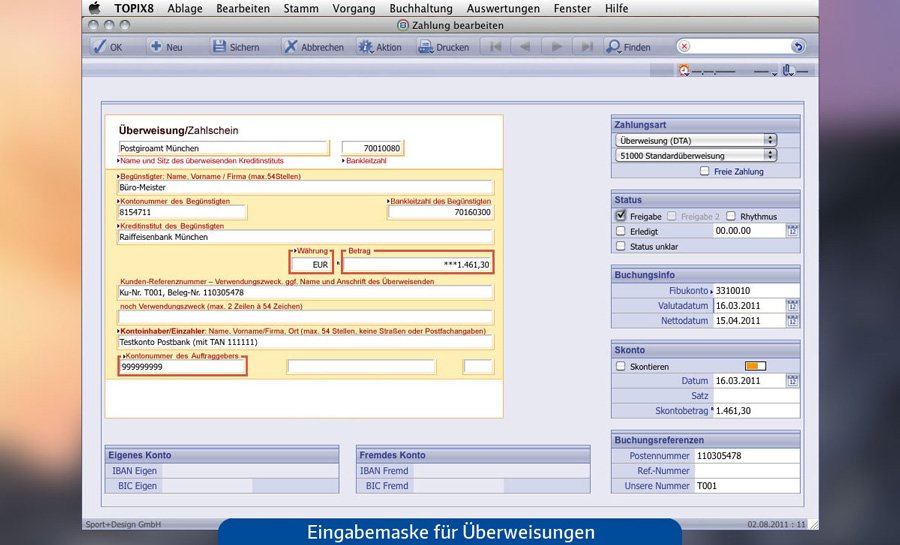The image size is (900, 545).
Task: Check the Status unklar box
Action: [620, 246]
